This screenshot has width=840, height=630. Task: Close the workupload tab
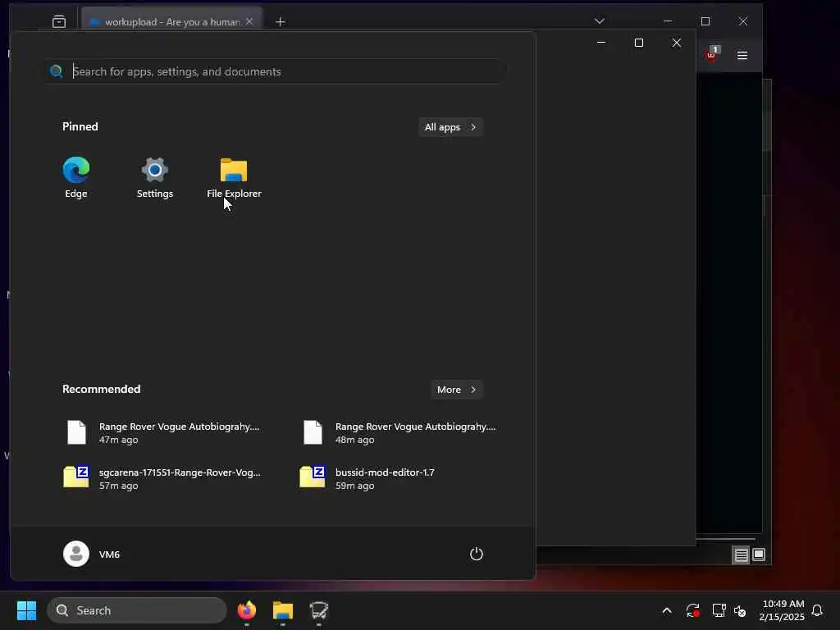point(249,21)
